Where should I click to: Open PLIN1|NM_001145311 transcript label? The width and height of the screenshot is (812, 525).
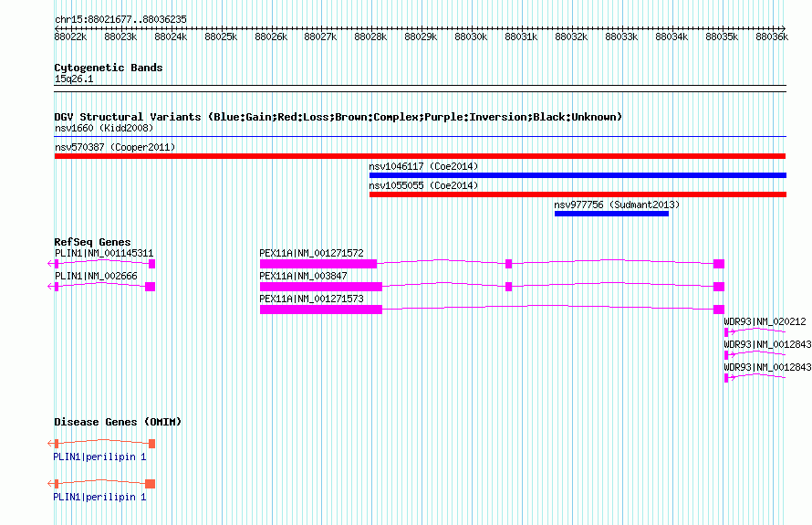pos(104,254)
